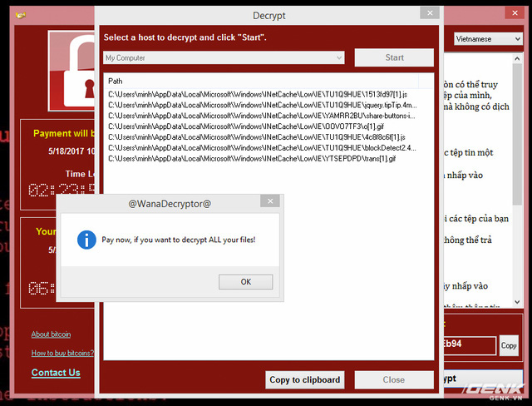Click Copy to clipboard button
The height and width of the screenshot is (406, 532).
(x=305, y=379)
